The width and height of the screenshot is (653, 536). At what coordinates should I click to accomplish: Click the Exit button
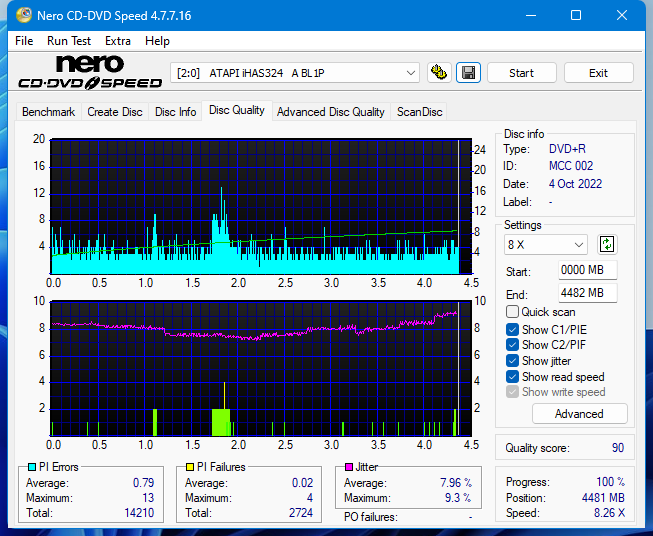click(x=598, y=73)
